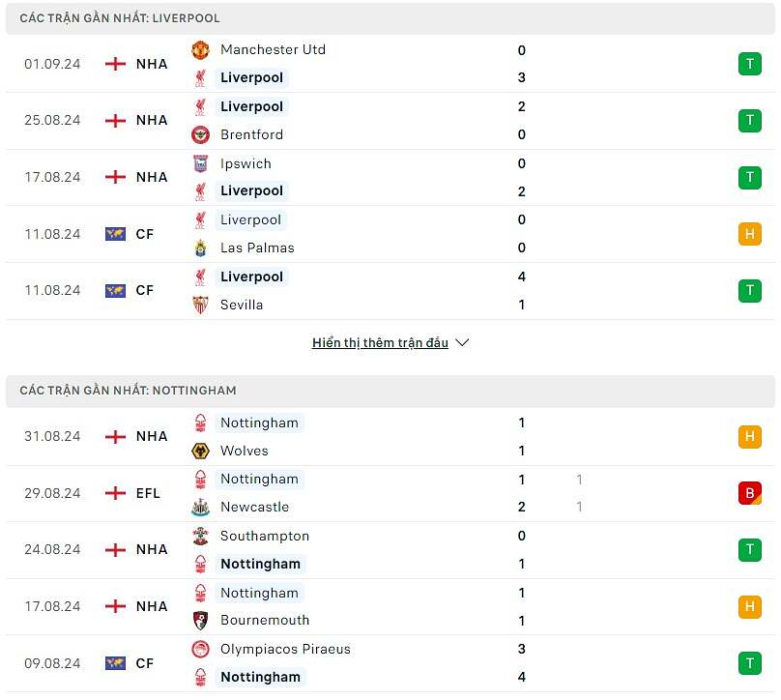Screen dimensions: 781x700
Task: Click the Ipswich club crest icon
Action: (x=200, y=163)
